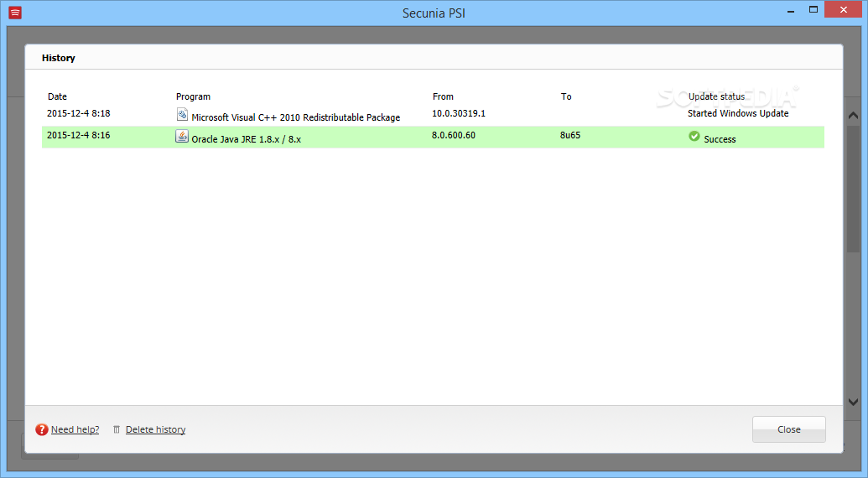Click the trash icon beside Delete history
Viewport: 868px width, 478px height.
[x=117, y=429]
